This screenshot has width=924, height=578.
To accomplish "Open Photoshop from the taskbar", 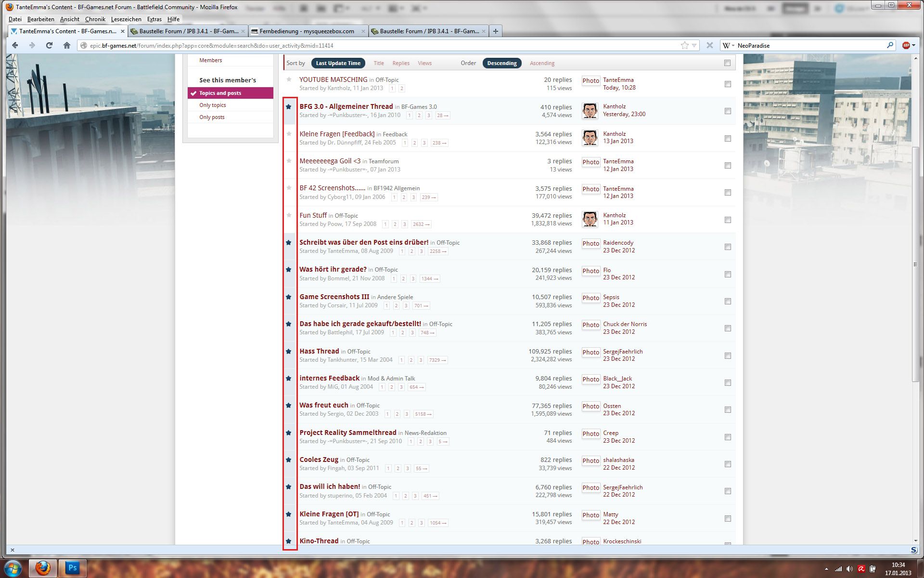I will coord(73,568).
